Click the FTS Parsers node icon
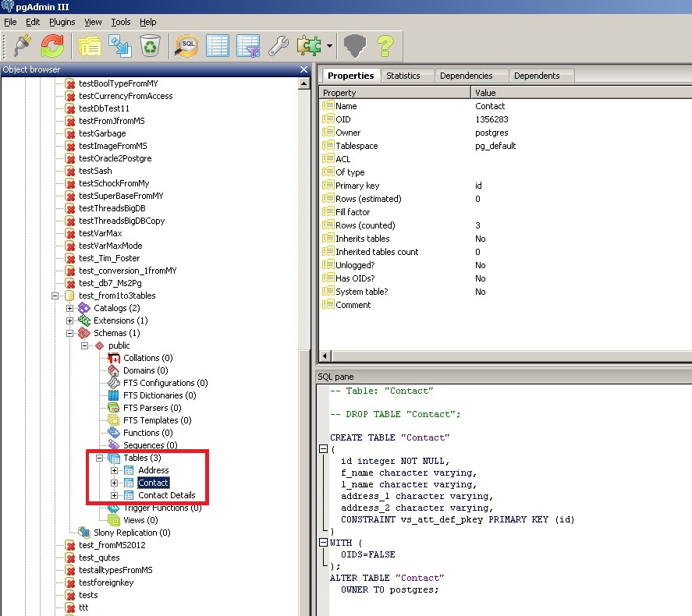The image size is (692, 616). pyautogui.click(x=114, y=408)
